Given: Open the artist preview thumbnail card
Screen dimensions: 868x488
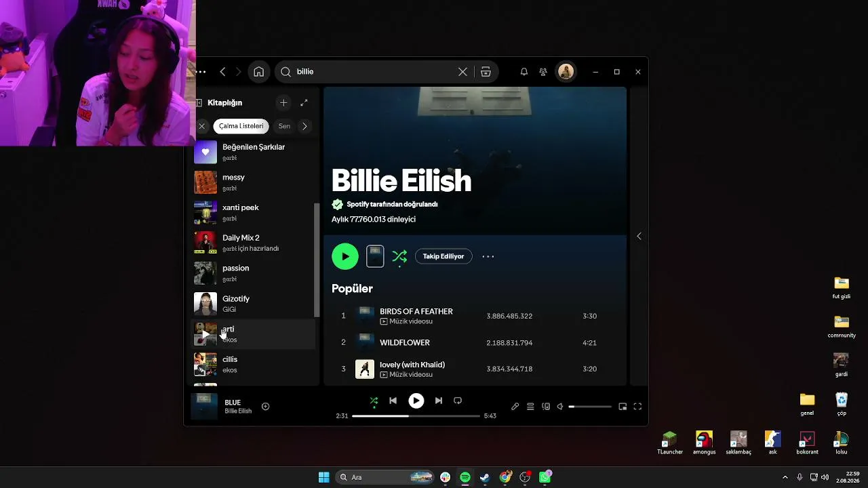Looking at the screenshot, I should pyautogui.click(x=375, y=256).
